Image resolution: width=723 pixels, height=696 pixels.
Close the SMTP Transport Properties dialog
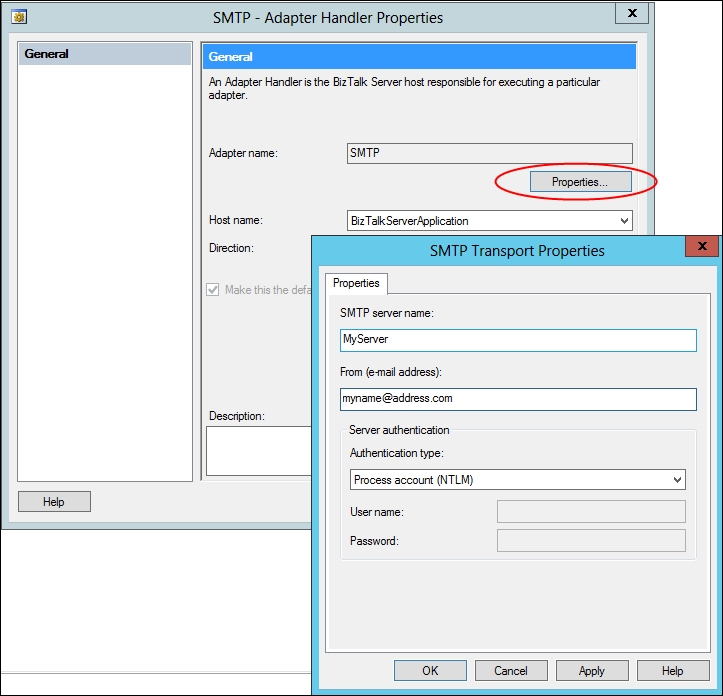point(702,246)
